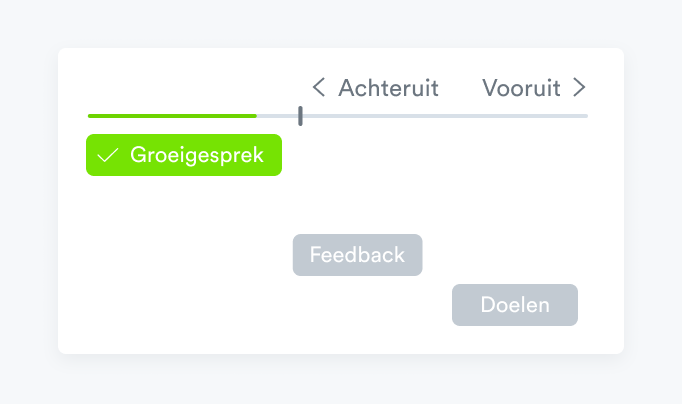Image resolution: width=682 pixels, height=404 pixels.
Task: Click the far right end of the gray timeline
Action: pos(585,116)
